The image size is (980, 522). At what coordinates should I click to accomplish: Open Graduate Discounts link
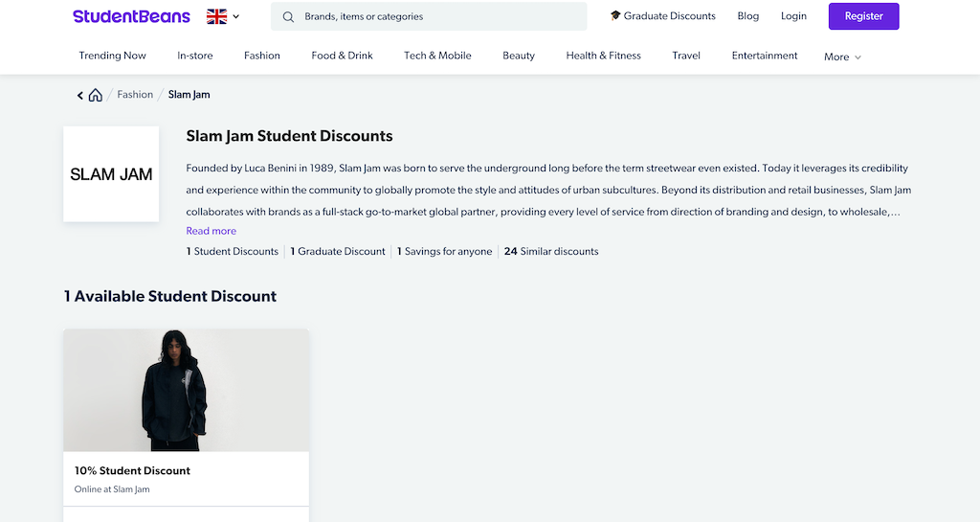point(663,16)
